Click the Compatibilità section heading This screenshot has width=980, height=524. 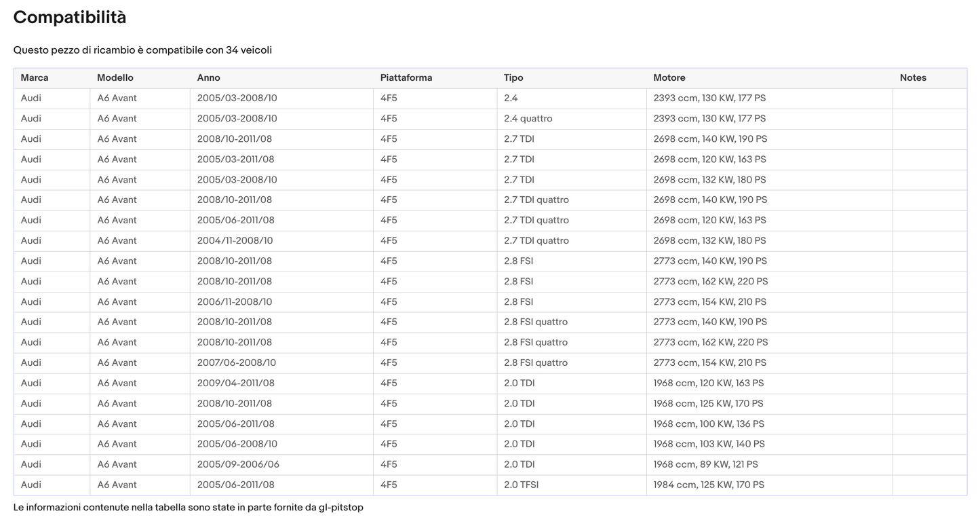click(70, 18)
